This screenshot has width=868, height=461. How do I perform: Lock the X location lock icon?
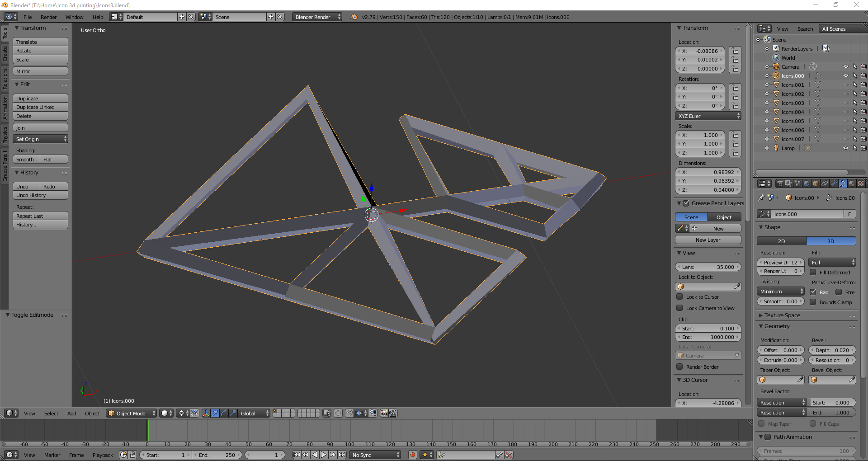tap(735, 51)
